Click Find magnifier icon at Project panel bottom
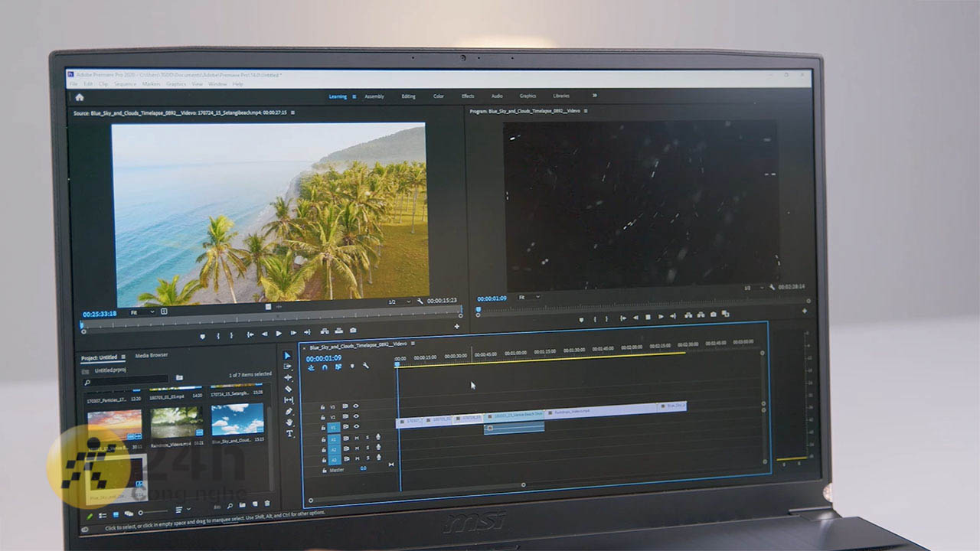This screenshot has width=980, height=551. point(230,506)
